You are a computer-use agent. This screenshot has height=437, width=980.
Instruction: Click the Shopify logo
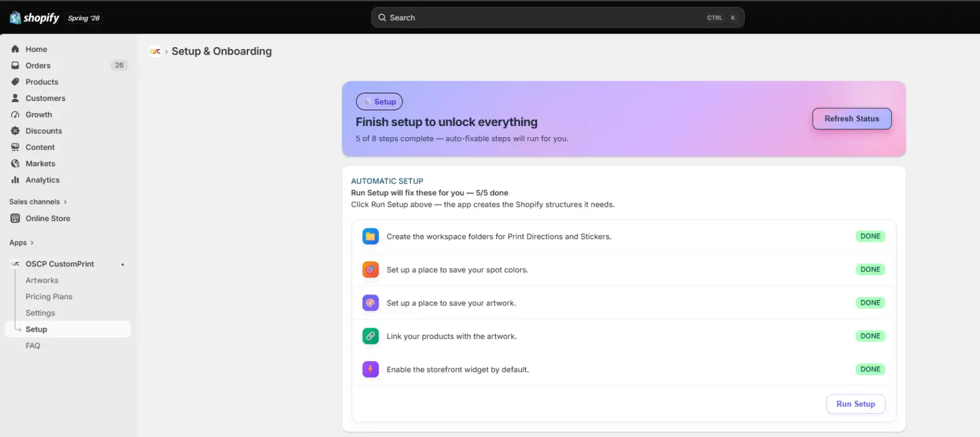click(34, 18)
